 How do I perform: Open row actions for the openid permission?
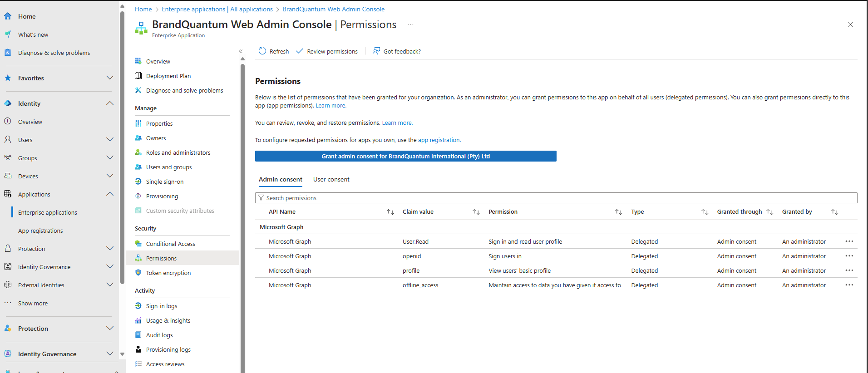849,256
